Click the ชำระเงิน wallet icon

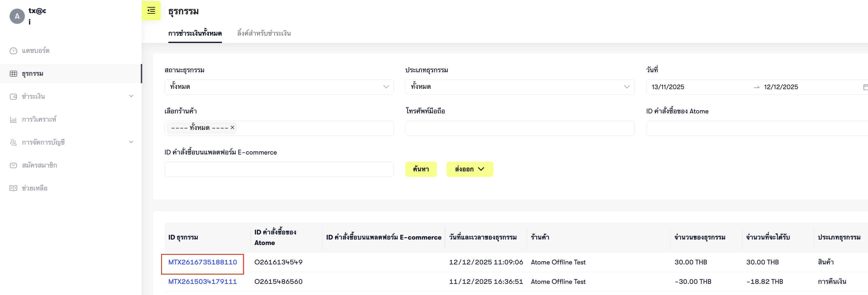coord(13,97)
